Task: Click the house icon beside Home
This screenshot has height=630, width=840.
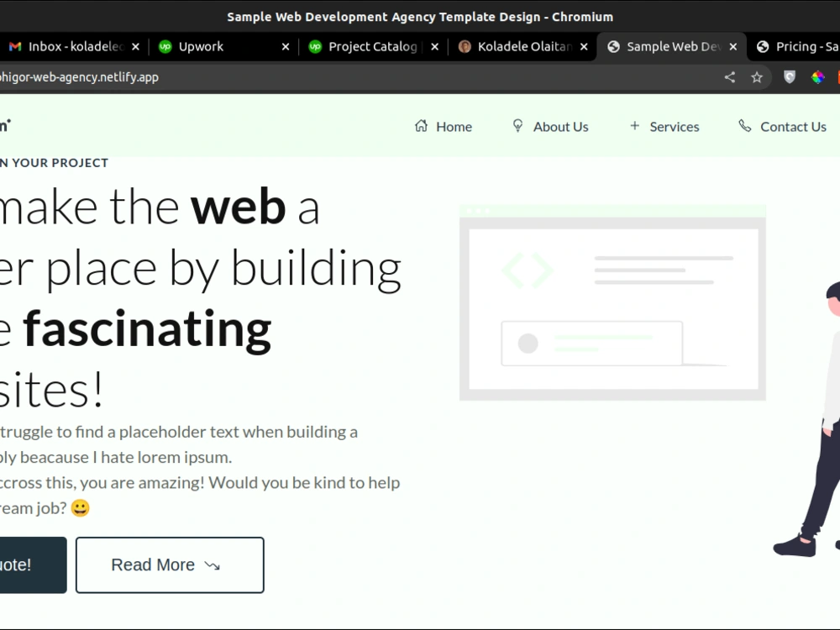Action: (x=421, y=125)
